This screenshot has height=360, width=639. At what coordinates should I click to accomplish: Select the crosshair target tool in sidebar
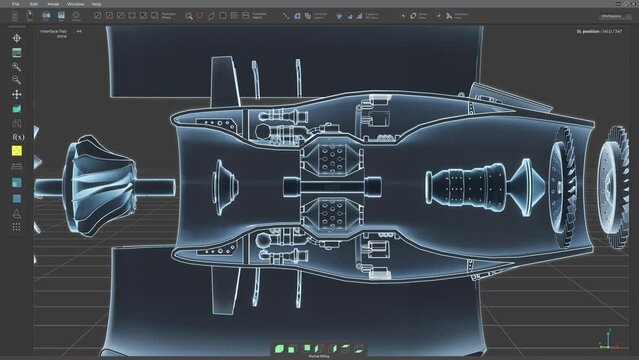[x=17, y=38]
